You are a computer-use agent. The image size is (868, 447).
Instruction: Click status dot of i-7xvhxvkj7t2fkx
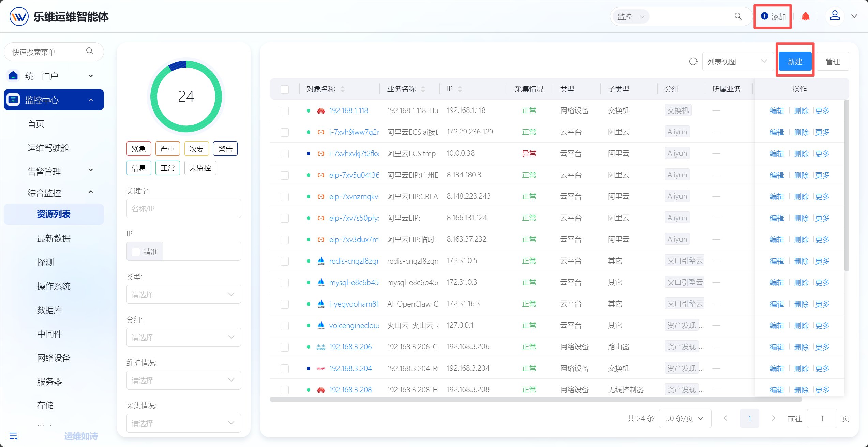tap(309, 154)
